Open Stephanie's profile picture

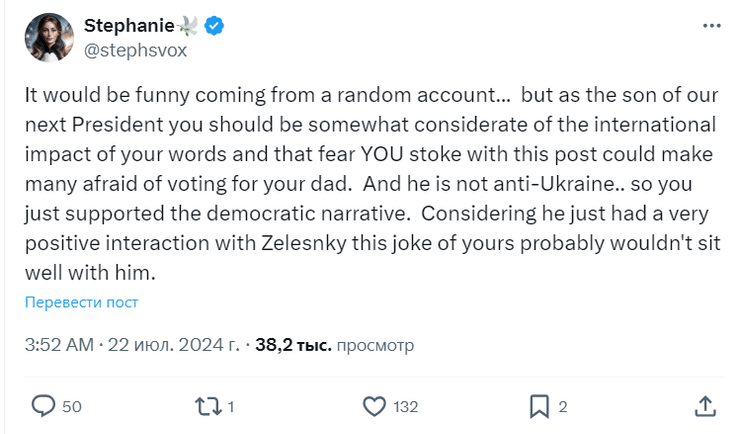49,37
